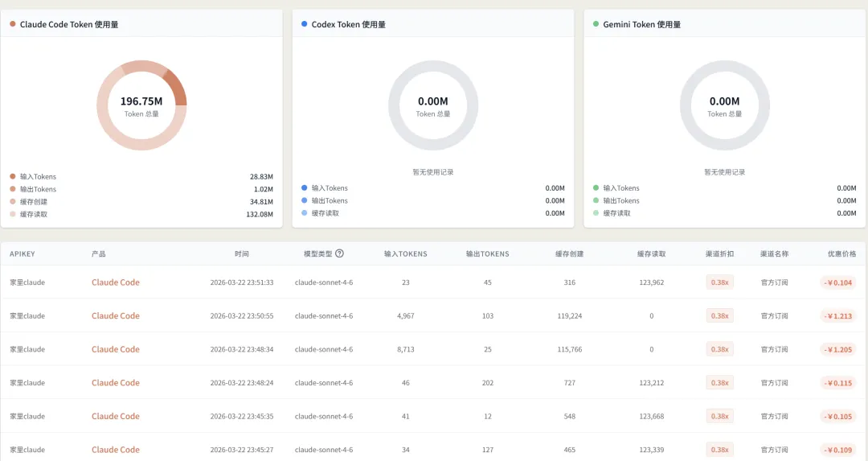Click the 4,967 input tokens cell
Screen dimensions: 868x461
[406, 316]
